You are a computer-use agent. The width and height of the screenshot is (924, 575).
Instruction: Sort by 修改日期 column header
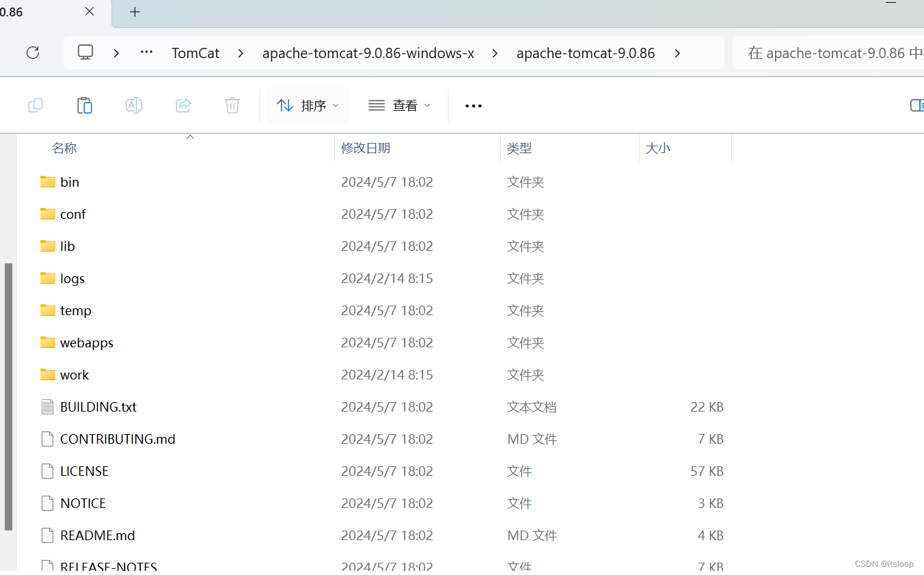[x=366, y=148]
